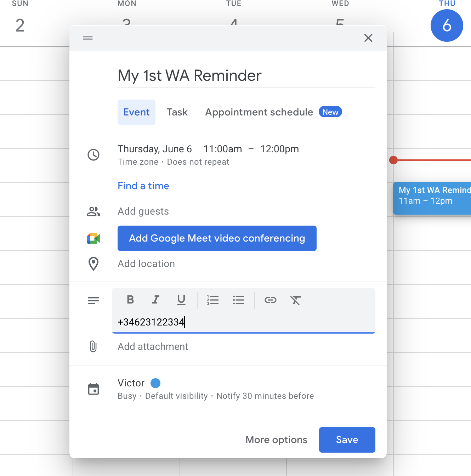
Task: Click the Google Meet logo icon
Action: click(x=93, y=238)
